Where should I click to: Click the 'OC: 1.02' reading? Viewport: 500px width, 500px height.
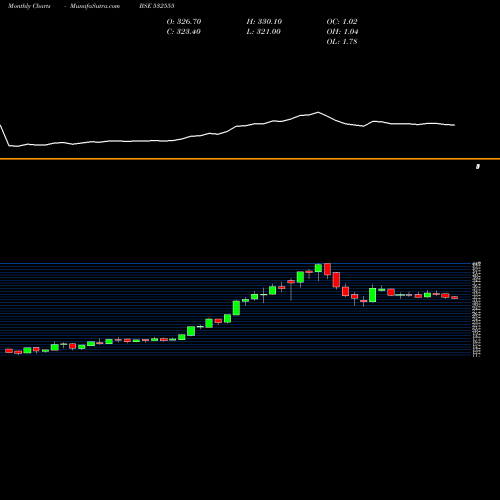(342, 22)
